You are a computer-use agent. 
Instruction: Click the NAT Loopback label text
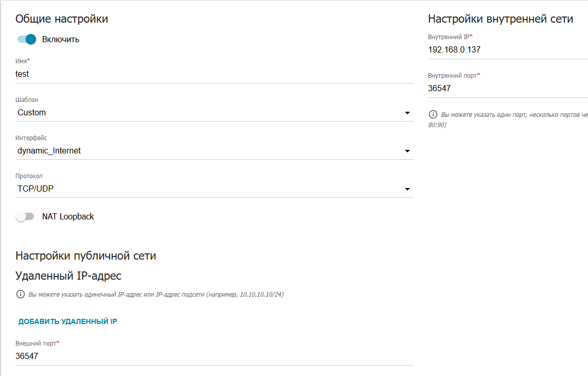click(68, 217)
